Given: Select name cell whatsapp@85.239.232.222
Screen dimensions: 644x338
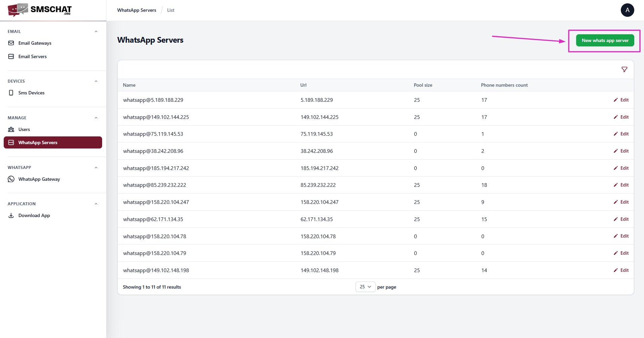Looking at the screenshot, I should click(x=155, y=185).
